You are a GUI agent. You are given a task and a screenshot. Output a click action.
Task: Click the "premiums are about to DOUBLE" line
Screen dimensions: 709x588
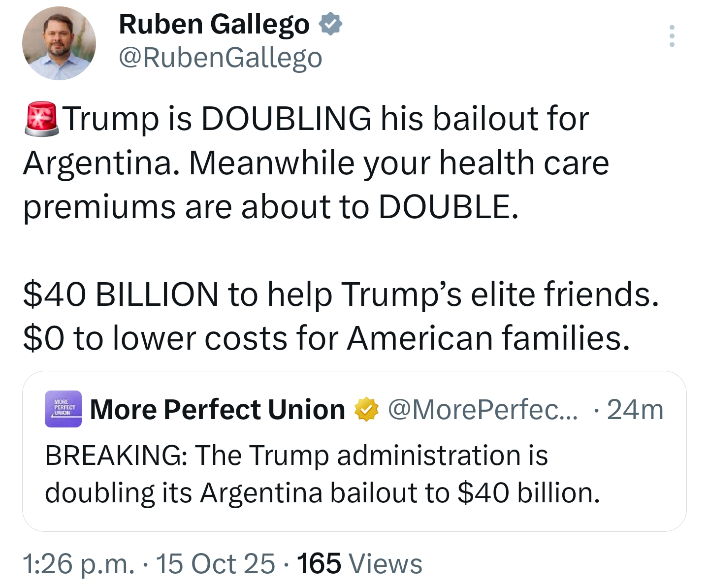[x=271, y=206]
